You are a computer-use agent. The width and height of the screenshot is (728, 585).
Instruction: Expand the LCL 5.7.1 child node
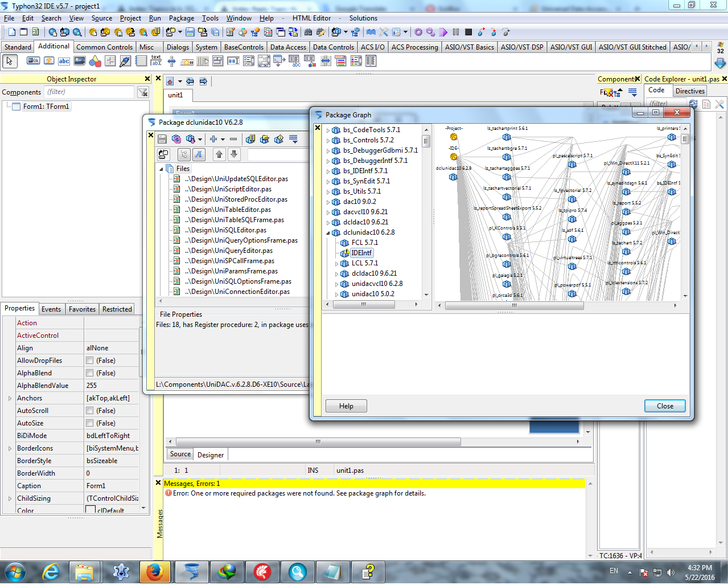[x=336, y=264]
